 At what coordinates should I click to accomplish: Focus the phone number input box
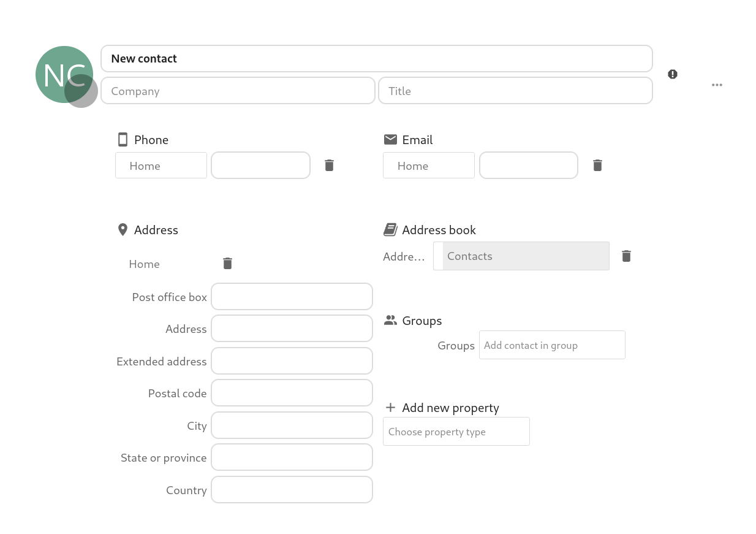[260, 166]
